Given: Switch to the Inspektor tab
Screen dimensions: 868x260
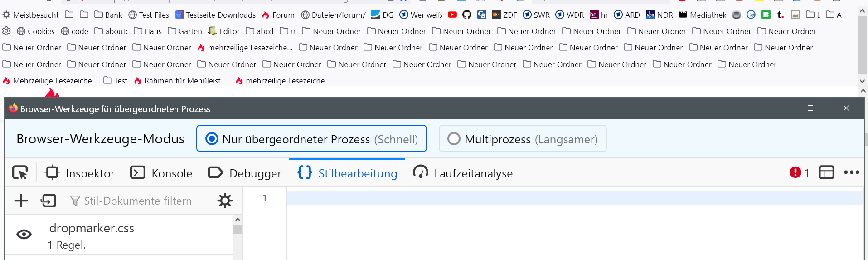Looking at the screenshot, I should [80, 173].
